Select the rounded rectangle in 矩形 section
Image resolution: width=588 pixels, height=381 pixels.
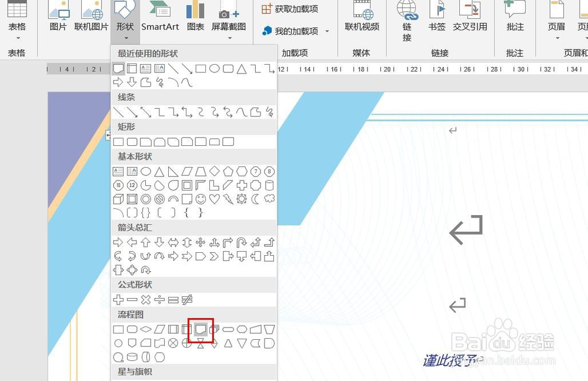point(132,142)
